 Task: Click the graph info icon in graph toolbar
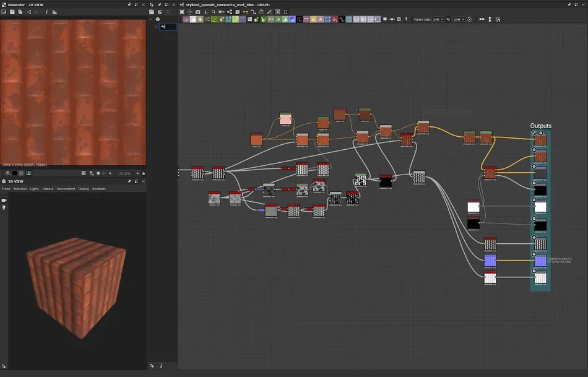coord(206,12)
